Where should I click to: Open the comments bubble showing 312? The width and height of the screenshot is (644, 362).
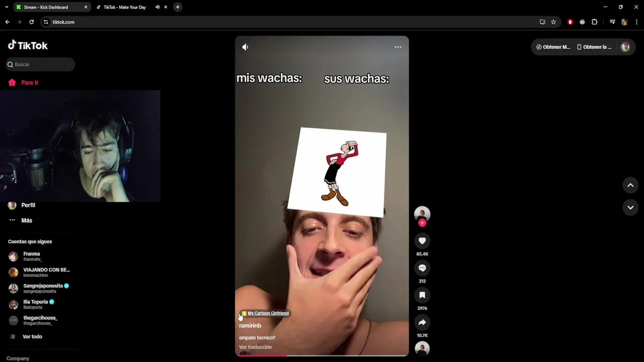coord(422,268)
